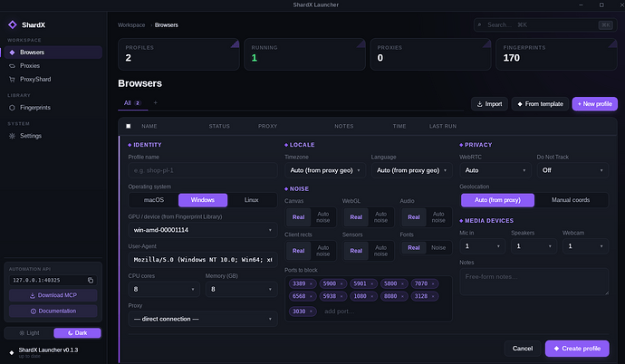Viewport: 625px width, 364px height.
Task: Open the Memory (GB) dropdown
Action: tap(241, 289)
